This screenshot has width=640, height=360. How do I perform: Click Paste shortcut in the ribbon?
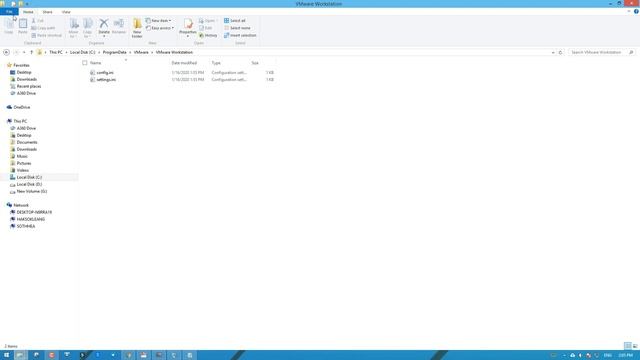coord(47,36)
